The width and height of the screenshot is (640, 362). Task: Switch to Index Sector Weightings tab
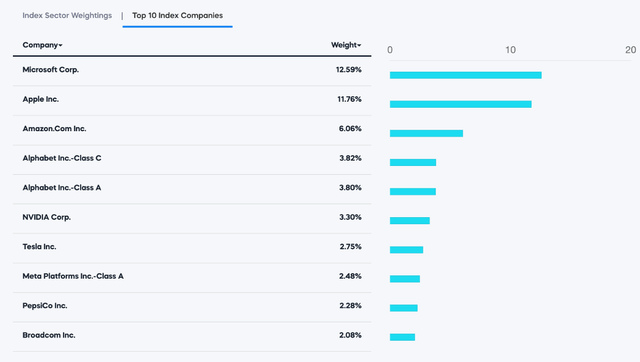(x=67, y=16)
